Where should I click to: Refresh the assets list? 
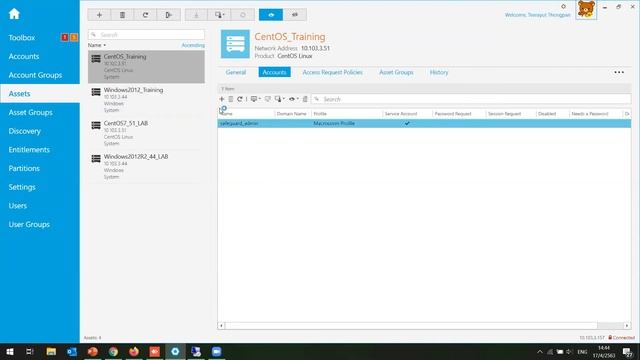coord(145,15)
